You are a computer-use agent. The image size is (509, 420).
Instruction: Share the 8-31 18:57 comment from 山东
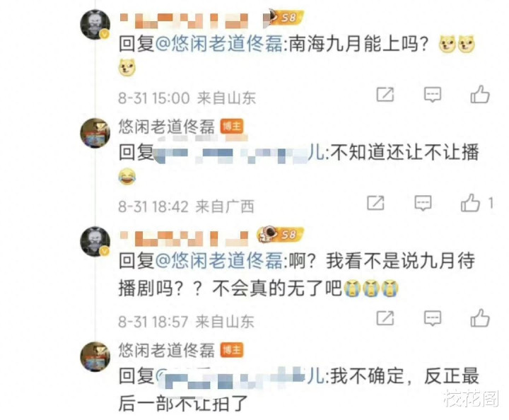[x=385, y=317]
